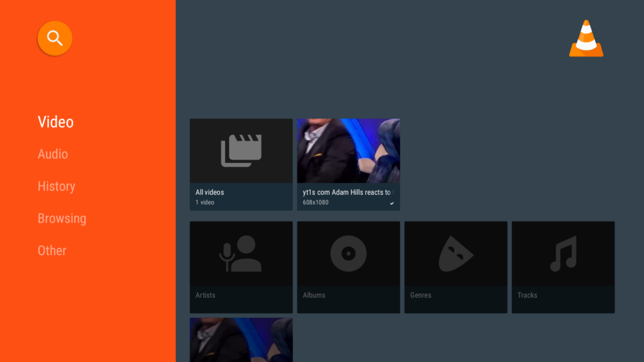The height and width of the screenshot is (362, 644).
Task: Open the search magnifier button
Action: [x=55, y=38]
